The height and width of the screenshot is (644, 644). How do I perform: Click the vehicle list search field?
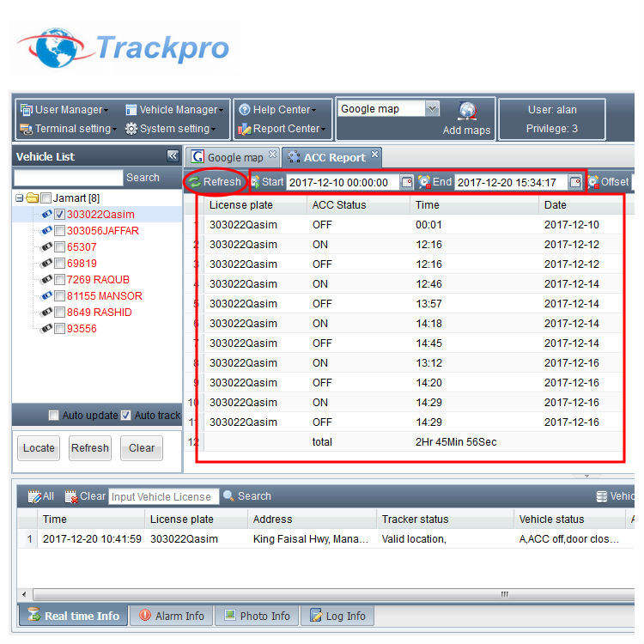[x=69, y=178]
